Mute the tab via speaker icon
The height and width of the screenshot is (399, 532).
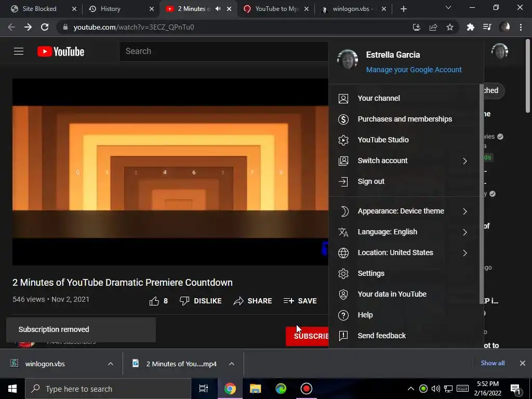[218, 9]
